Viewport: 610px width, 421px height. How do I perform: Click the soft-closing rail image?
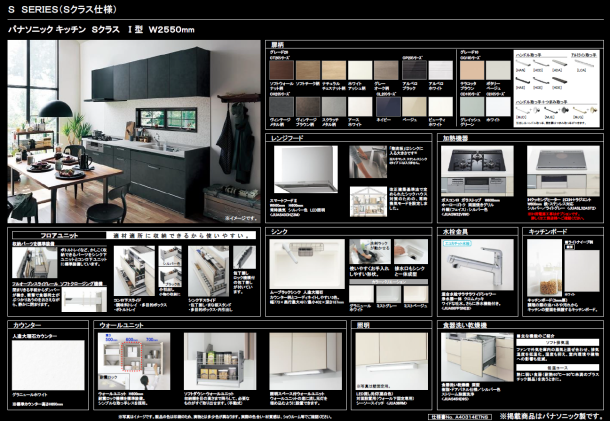click(x=84, y=299)
